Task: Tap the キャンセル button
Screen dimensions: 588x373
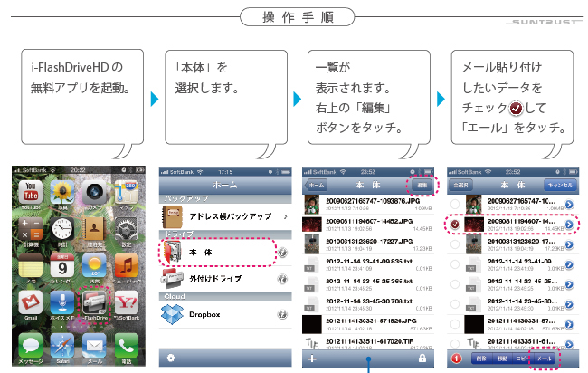Action: click(560, 185)
